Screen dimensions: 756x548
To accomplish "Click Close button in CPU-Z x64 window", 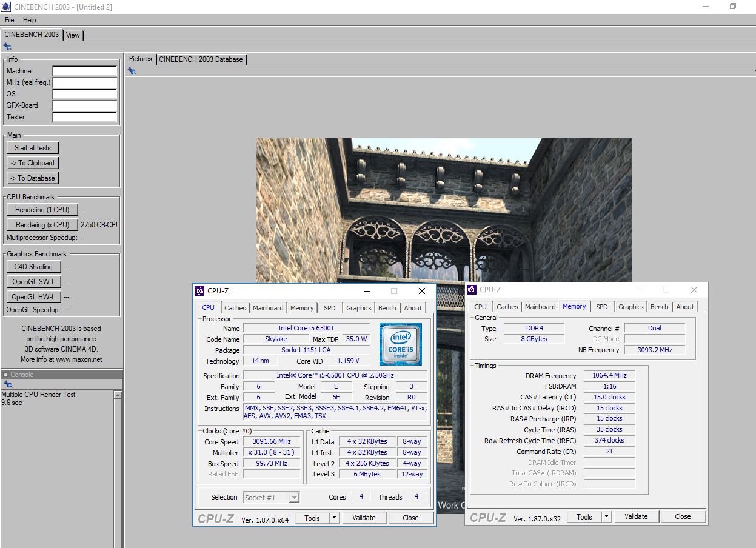I will [410, 518].
